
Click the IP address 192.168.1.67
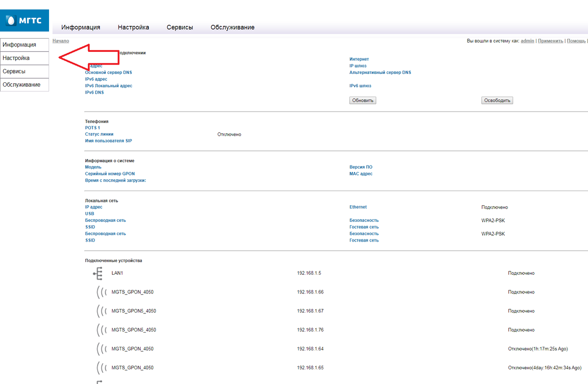click(310, 311)
